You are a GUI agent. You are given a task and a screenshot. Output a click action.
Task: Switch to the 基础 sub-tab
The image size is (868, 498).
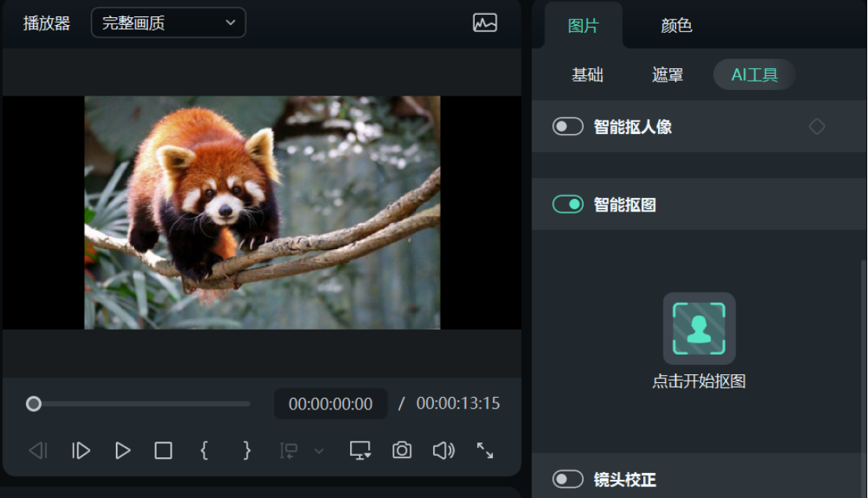pyautogui.click(x=587, y=74)
